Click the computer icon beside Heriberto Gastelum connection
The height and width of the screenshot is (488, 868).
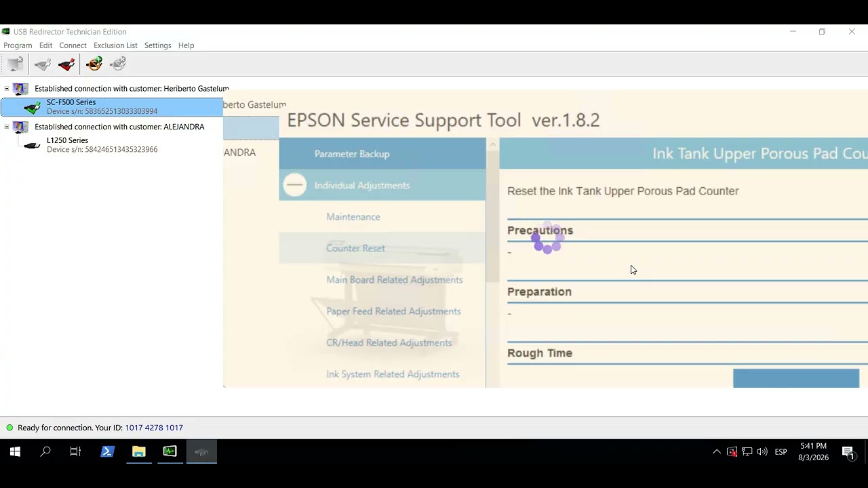21,89
